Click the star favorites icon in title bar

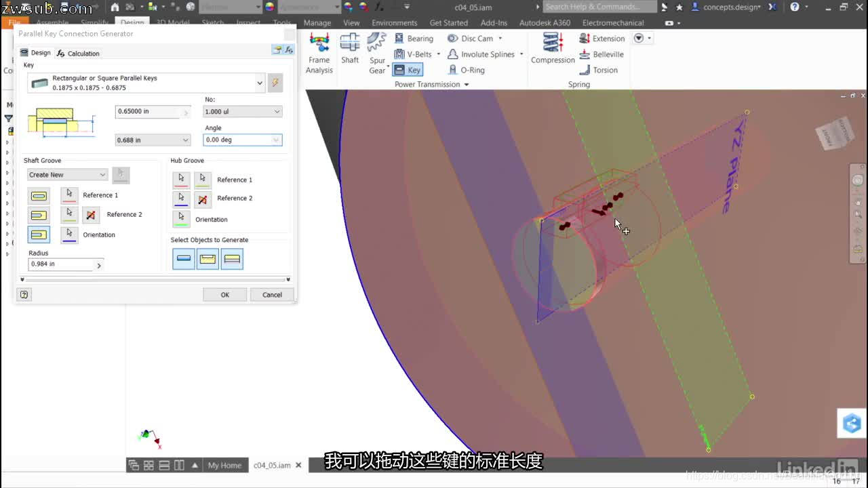(x=679, y=7)
